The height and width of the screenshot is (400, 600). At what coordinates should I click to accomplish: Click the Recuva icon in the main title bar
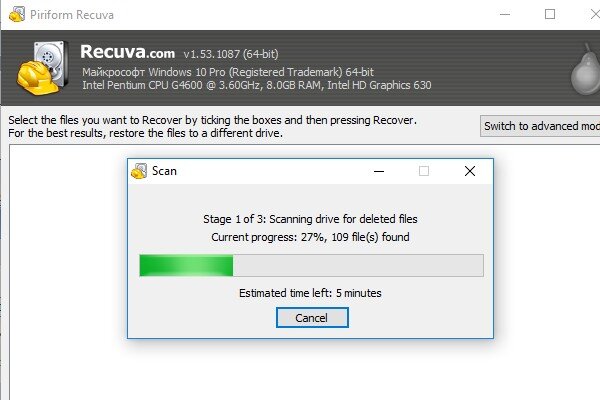point(17,14)
